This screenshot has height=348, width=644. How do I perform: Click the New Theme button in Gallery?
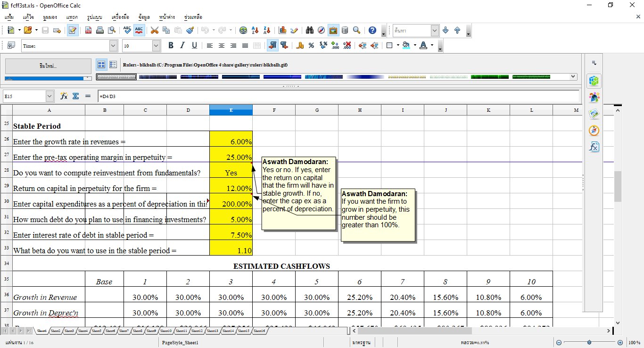pos(48,66)
